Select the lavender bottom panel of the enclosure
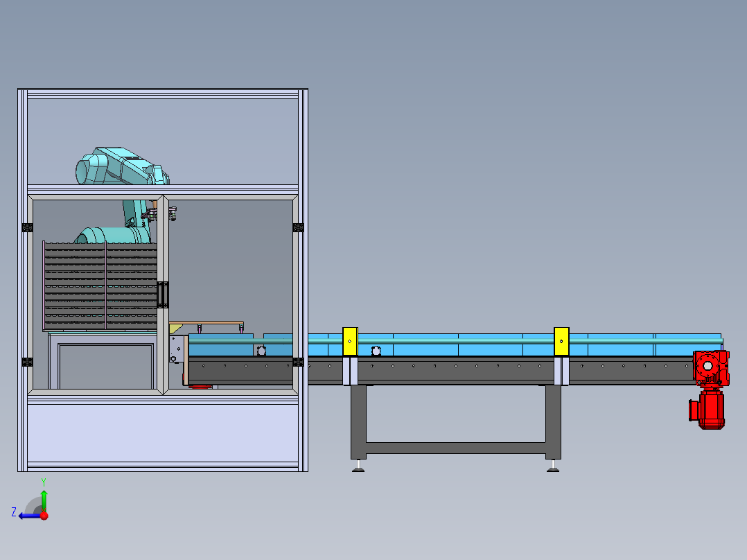The height and width of the screenshot is (560, 747). pos(163,432)
